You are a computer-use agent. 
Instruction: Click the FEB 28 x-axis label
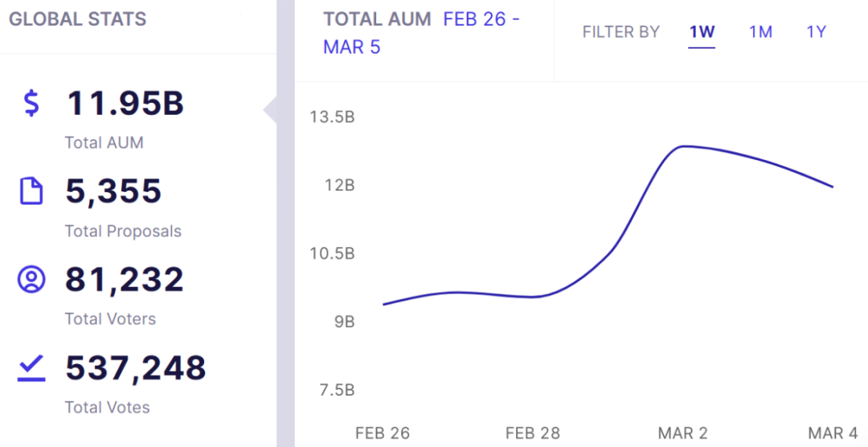point(533,433)
